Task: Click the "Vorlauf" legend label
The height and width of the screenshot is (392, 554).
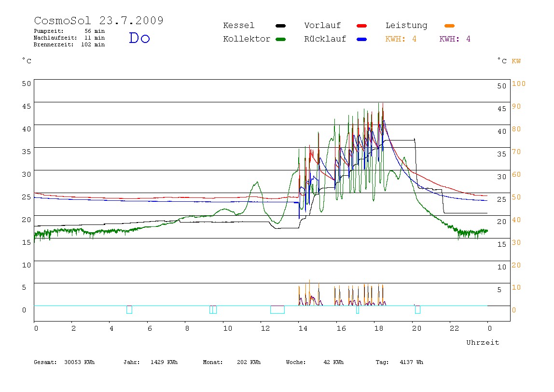Action: (x=322, y=26)
